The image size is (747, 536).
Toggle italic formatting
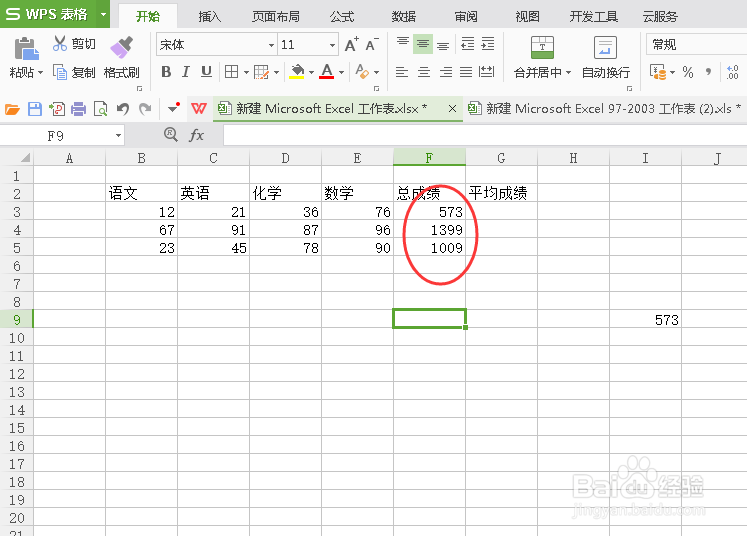(x=186, y=72)
